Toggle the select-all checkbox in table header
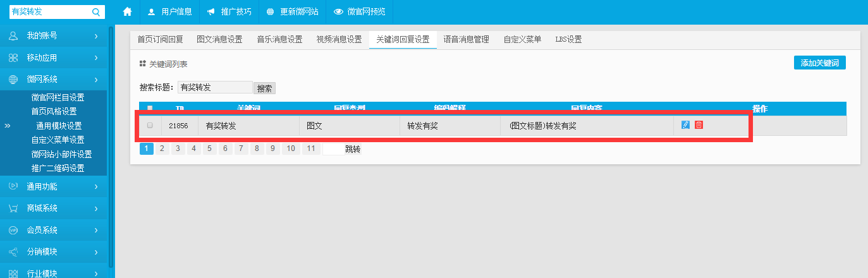 [x=150, y=108]
